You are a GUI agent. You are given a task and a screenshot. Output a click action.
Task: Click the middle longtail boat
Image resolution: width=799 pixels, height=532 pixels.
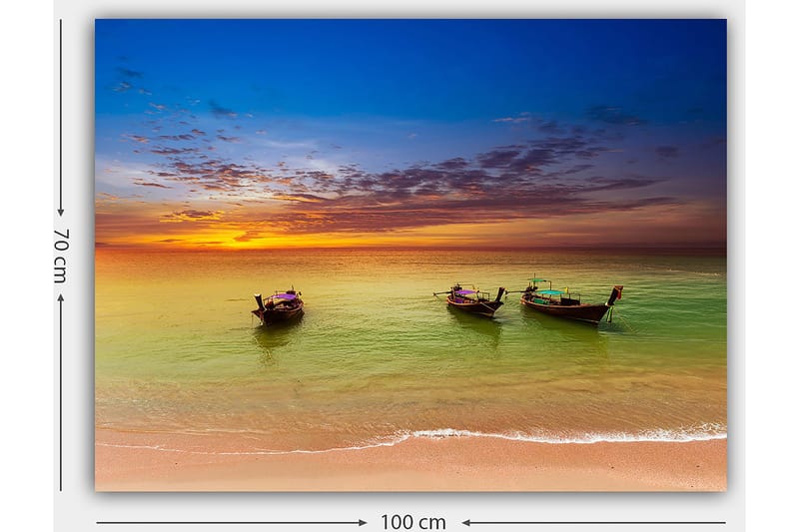pyautogui.click(x=471, y=301)
